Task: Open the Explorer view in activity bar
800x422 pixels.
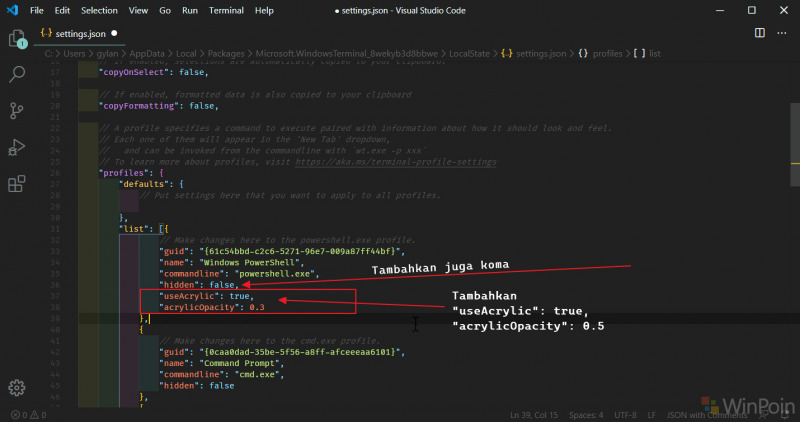Action: click(x=17, y=39)
